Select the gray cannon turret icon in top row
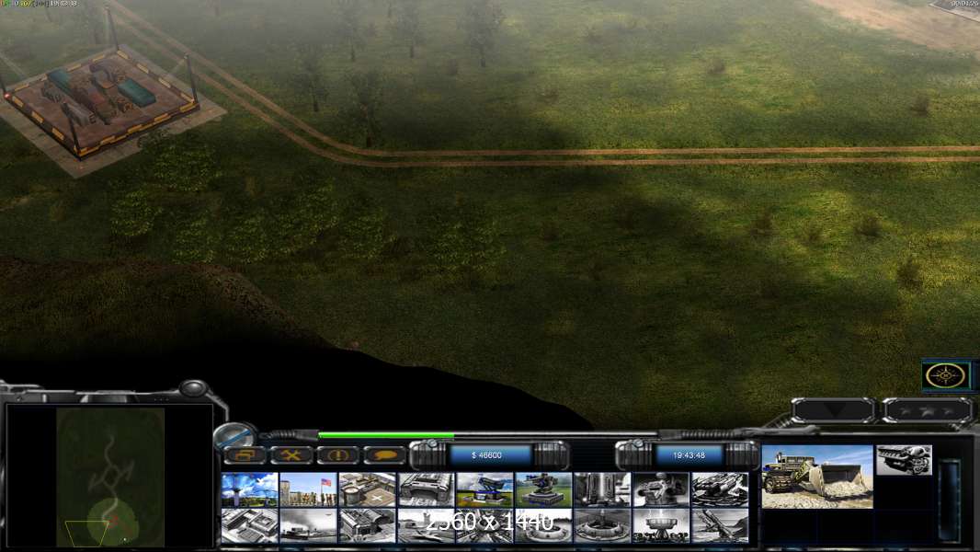Screen dimensions: 980x552 [661, 489]
